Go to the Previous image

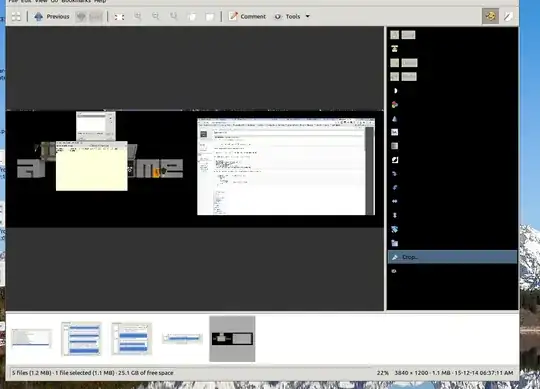(x=52, y=16)
